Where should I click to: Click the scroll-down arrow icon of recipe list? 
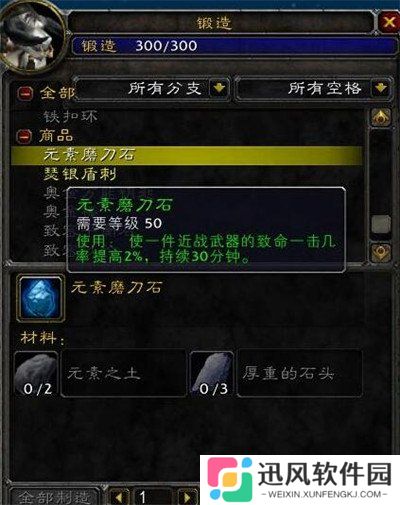coord(381,253)
